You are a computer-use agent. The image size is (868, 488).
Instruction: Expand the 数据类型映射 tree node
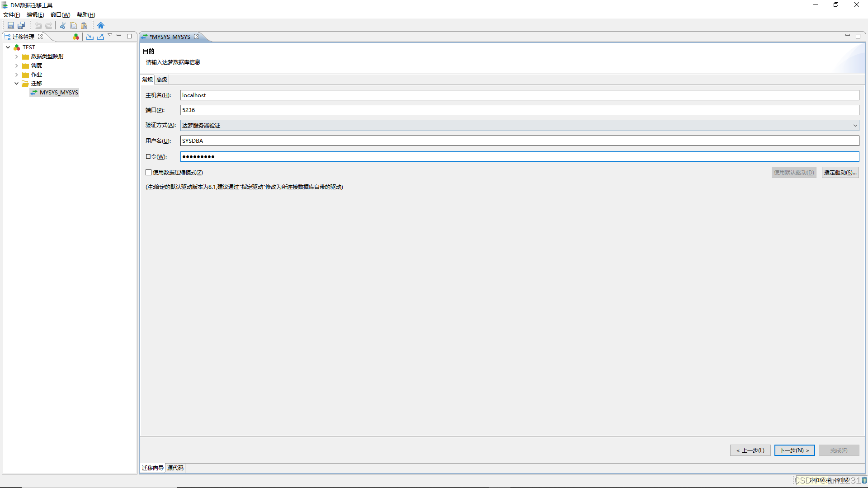click(x=16, y=56)
